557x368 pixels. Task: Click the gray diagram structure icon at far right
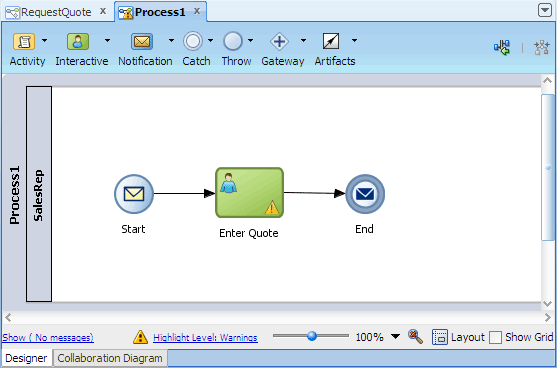[x=542, y=48]
